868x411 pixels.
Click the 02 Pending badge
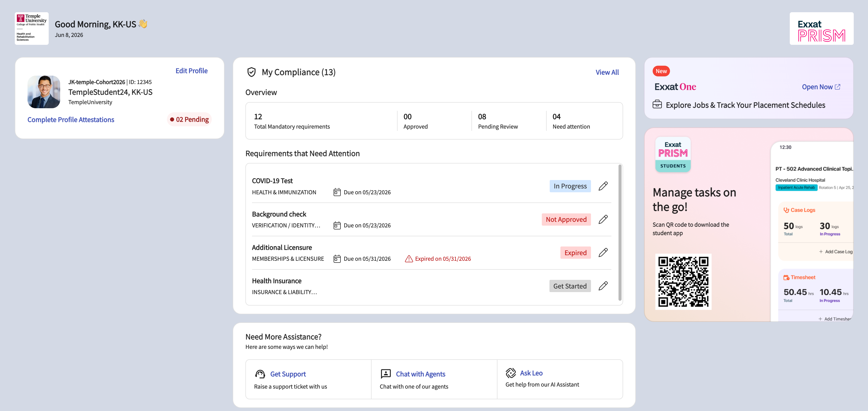point(189,119)
